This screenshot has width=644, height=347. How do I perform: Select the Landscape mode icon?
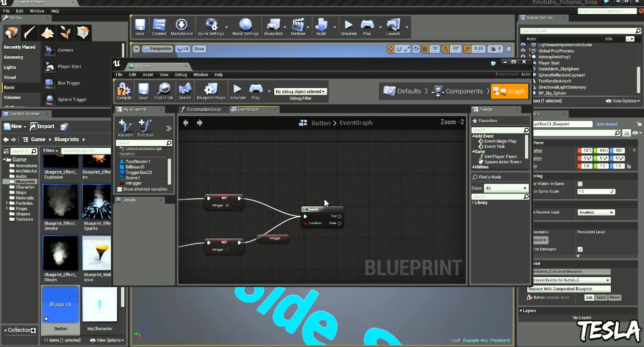[x=47, y=33]
